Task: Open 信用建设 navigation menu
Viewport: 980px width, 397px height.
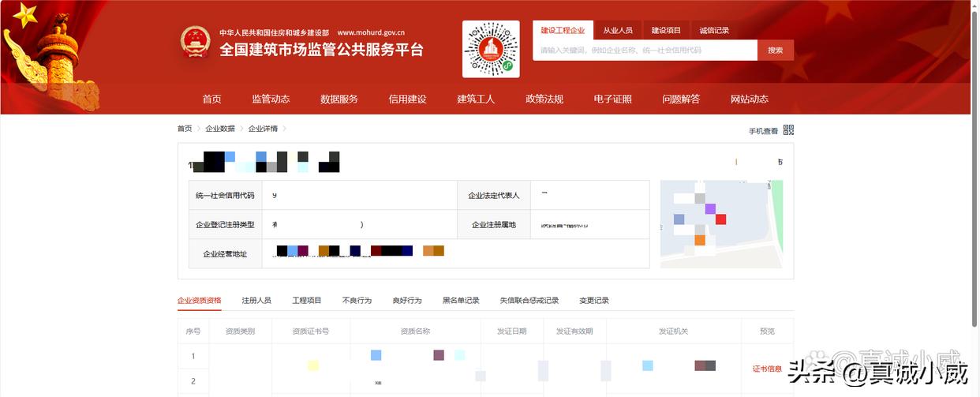Action: coord(408,99)
